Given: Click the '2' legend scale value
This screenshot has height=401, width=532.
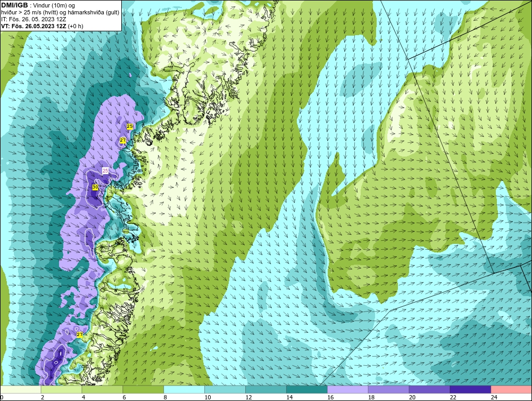Looking at the screenshot, I should (43, 397).
